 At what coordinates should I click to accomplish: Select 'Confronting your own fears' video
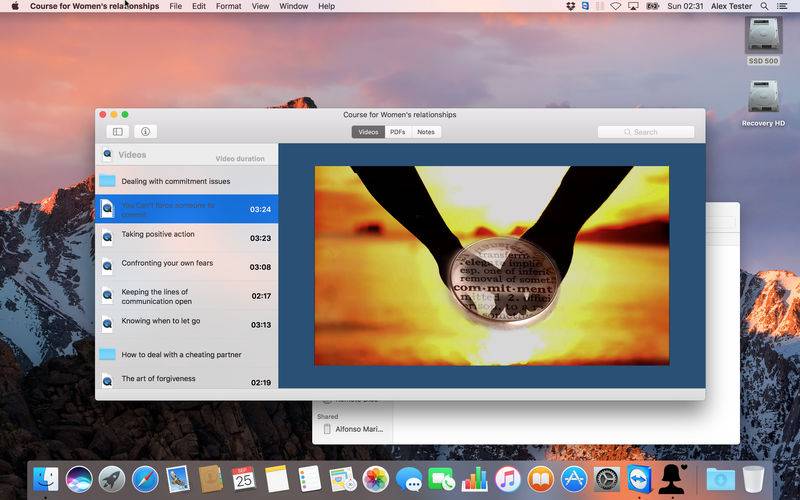187,266
